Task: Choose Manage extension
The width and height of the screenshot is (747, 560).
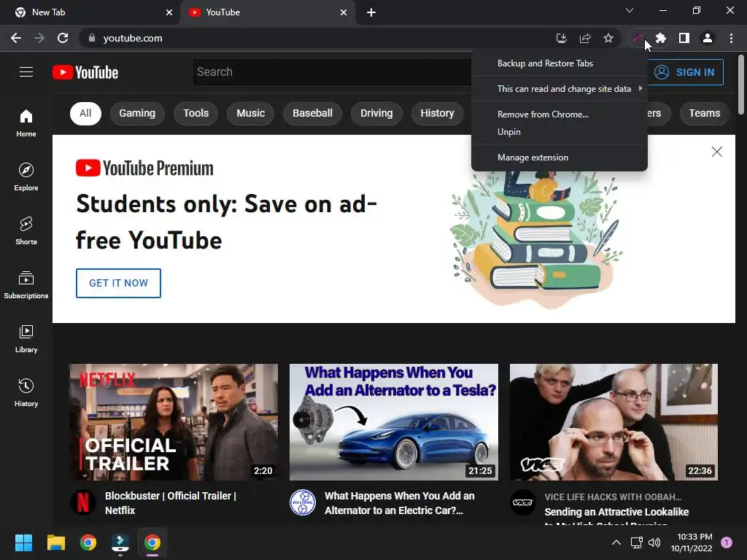Action: tap(560, 157)
